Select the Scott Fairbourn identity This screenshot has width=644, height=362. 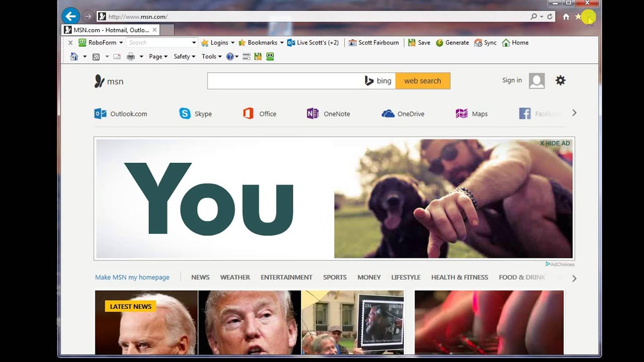[x=374, y=43]
